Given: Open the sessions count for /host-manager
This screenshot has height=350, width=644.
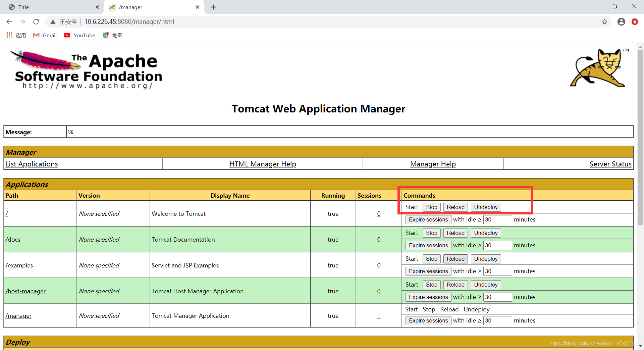Looking at the screenshot, I should click(x=379, y=291).
